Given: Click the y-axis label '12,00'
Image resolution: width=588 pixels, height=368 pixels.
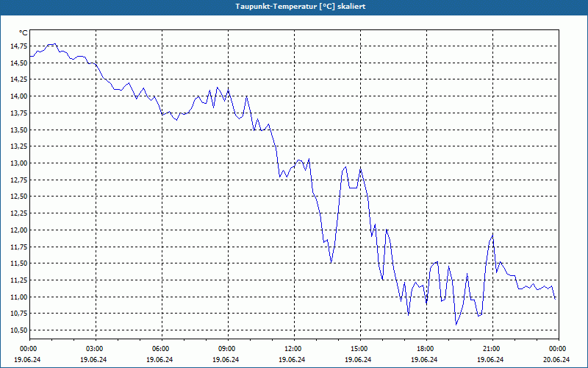Looking at the screenshot, I should 19,230.
